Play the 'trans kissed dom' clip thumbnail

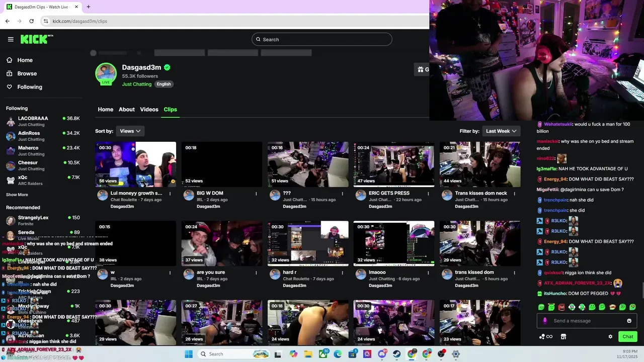coord(480,243)
